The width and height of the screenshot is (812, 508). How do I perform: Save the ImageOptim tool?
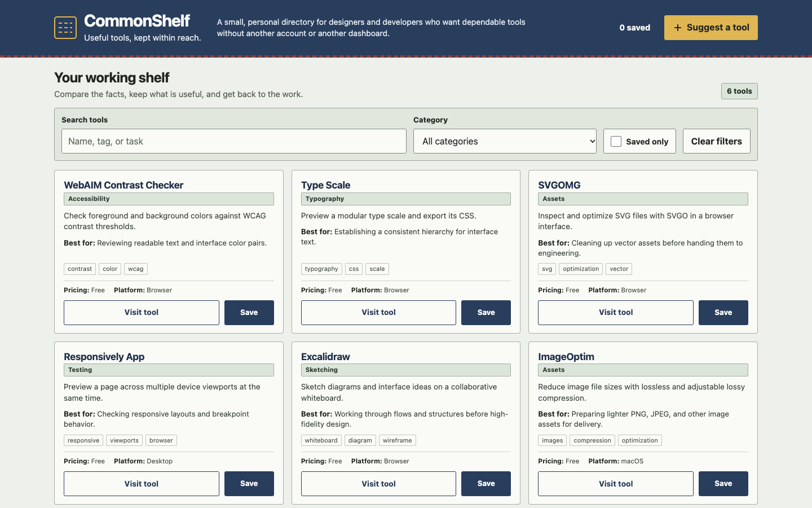pos(723,484)
